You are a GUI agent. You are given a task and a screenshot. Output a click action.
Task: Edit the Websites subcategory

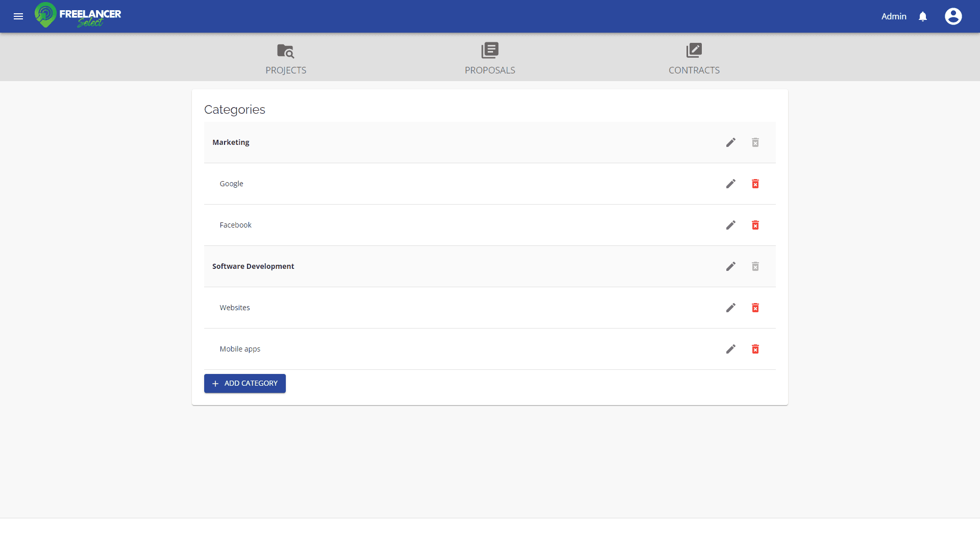(x=731, y=308)
